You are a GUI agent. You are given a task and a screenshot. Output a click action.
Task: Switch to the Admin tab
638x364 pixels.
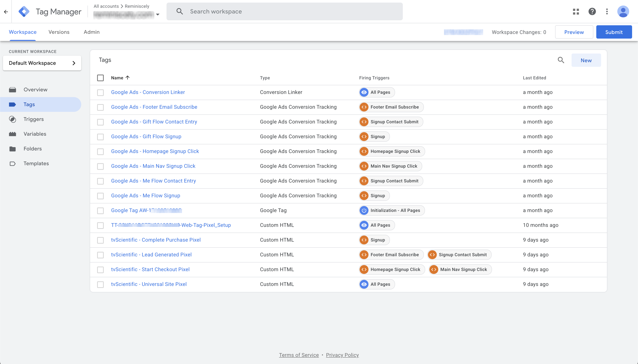[x=92, y=32]
